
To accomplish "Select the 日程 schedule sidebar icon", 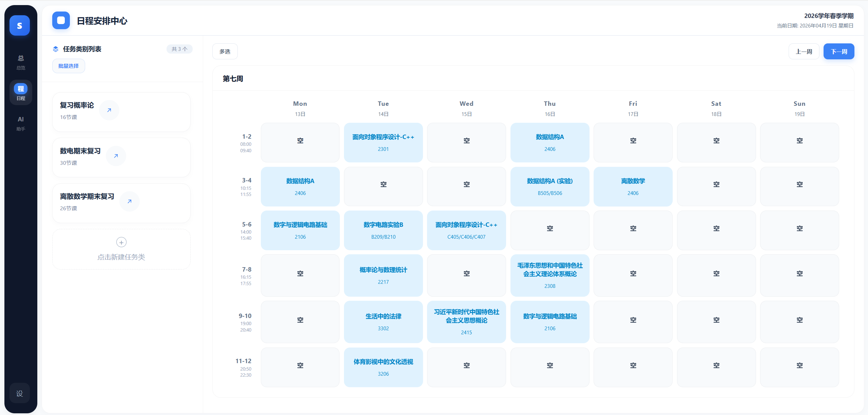I will pyautogui.click(x=21, y=92).
